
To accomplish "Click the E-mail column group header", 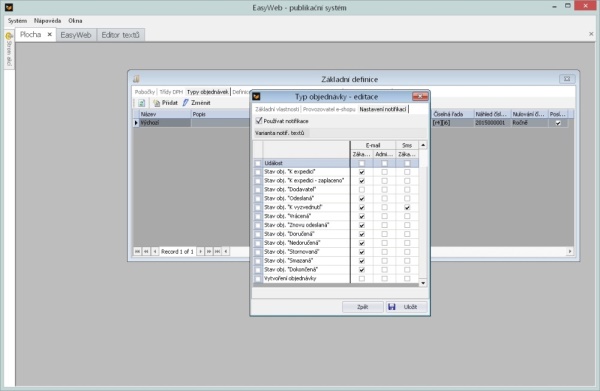I will point(373,145).
